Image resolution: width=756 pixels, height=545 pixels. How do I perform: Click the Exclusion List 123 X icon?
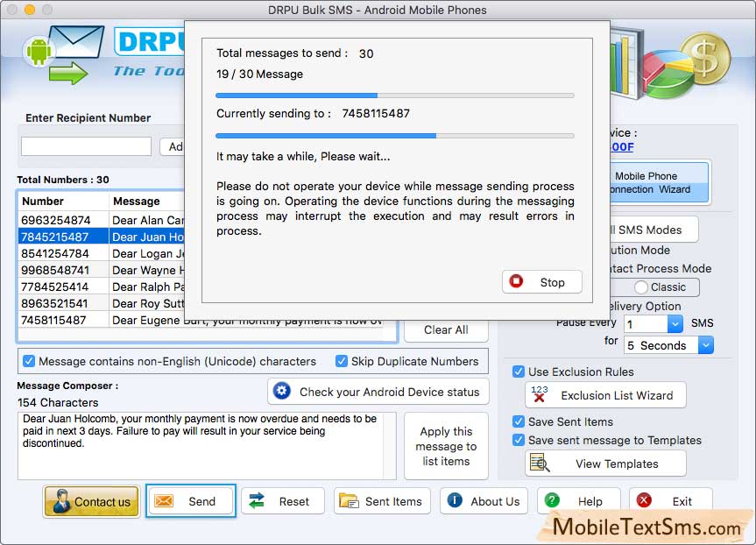[540, 394]
